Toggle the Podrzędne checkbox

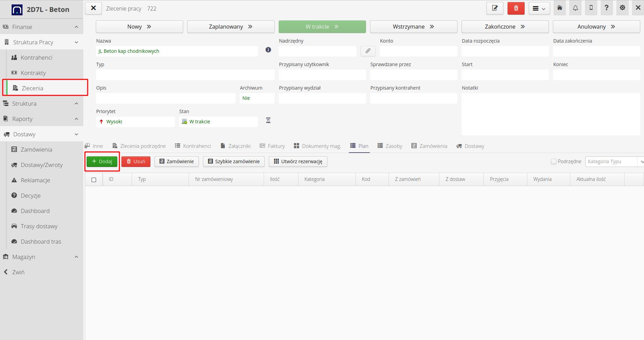point(554,161)
